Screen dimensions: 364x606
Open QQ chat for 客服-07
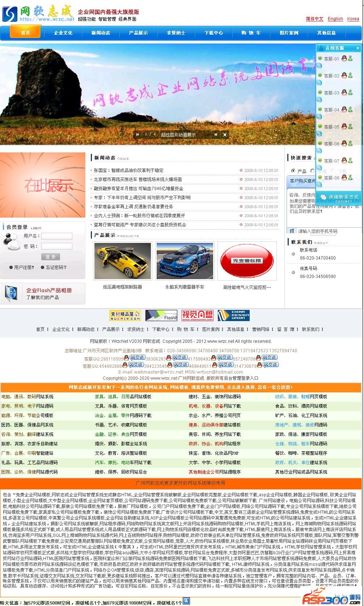344,160
